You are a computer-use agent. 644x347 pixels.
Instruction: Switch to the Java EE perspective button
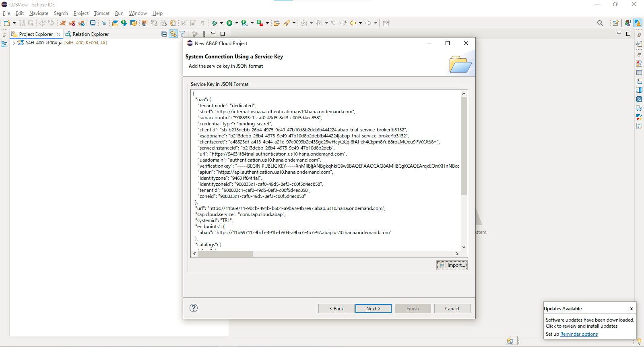point(628,23)
